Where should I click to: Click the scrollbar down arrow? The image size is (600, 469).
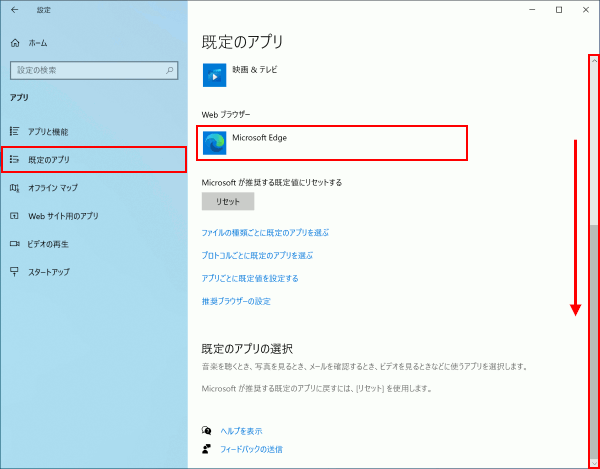[x=594, y=463]
